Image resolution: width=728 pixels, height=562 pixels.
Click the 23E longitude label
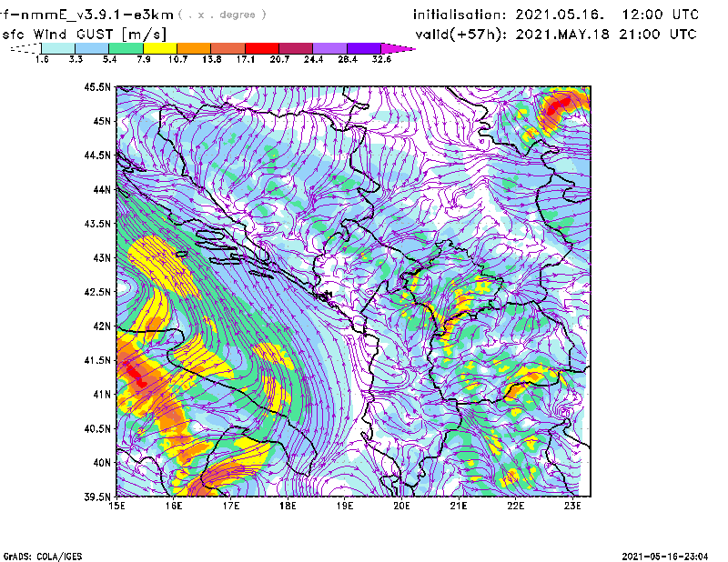[572, 506]
